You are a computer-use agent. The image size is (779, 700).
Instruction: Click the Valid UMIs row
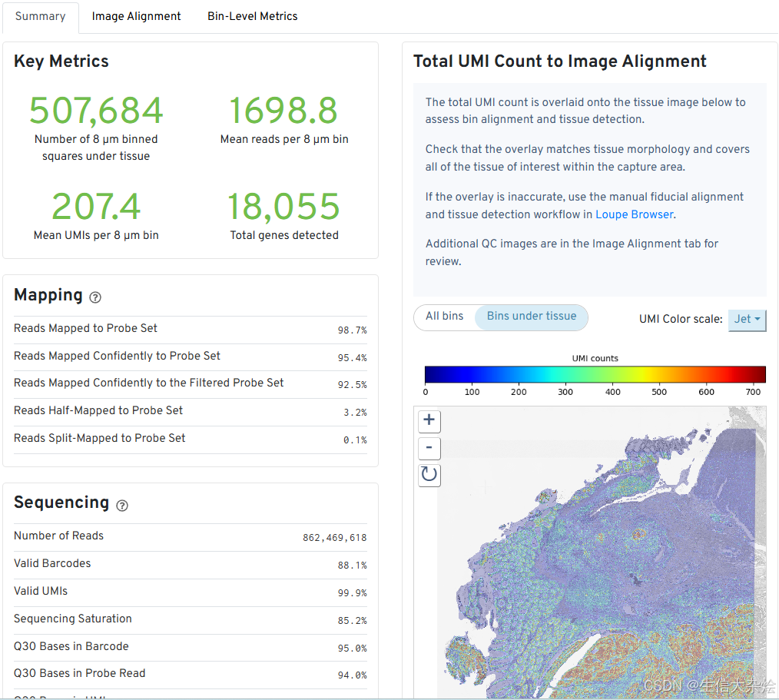point(191,592)
